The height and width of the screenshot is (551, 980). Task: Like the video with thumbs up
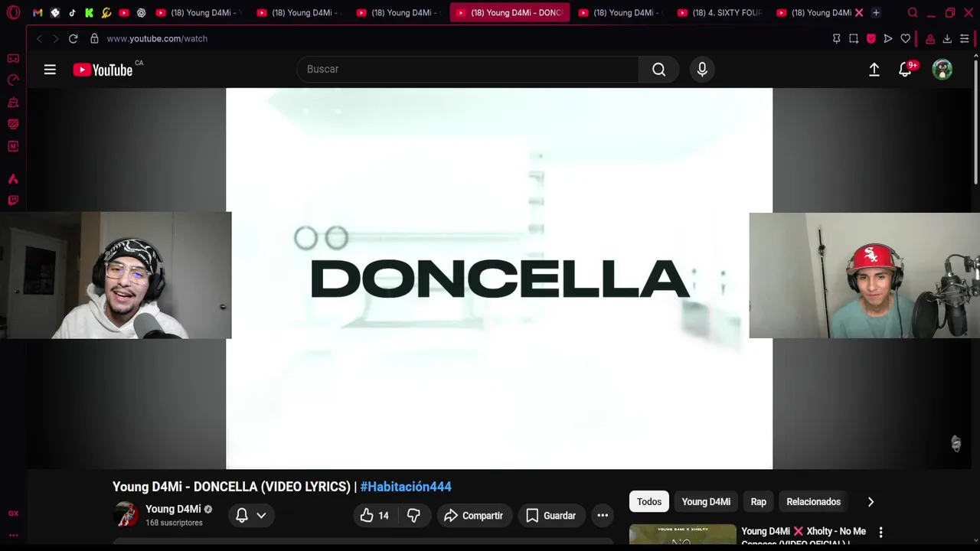[x=375, y=516]
